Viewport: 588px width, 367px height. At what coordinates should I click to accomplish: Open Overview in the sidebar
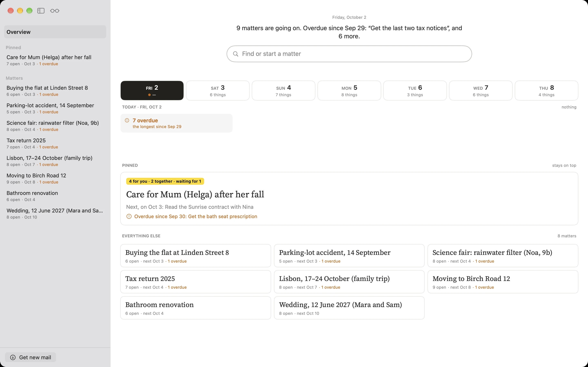coord(55,32)
